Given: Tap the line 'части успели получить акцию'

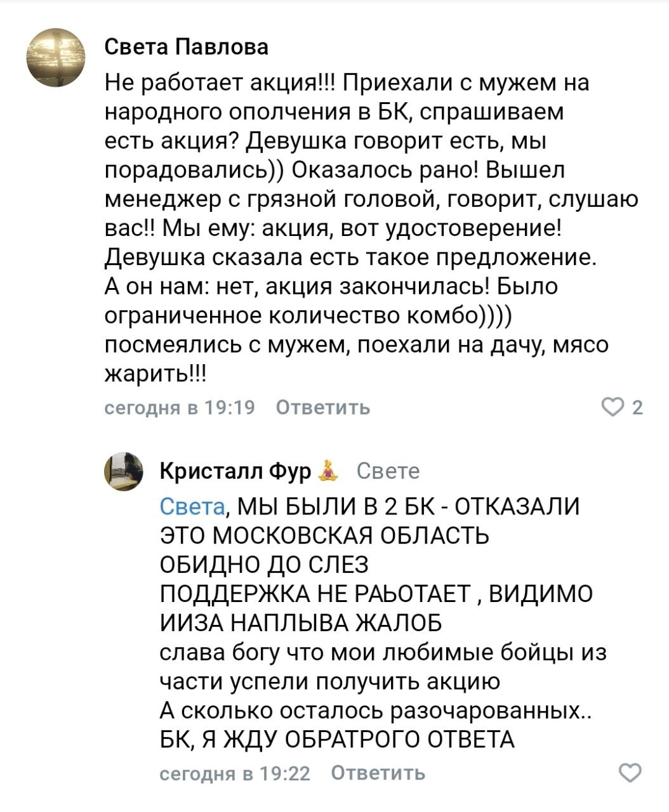Looking at the screenshot, I should tap(329, 681).
